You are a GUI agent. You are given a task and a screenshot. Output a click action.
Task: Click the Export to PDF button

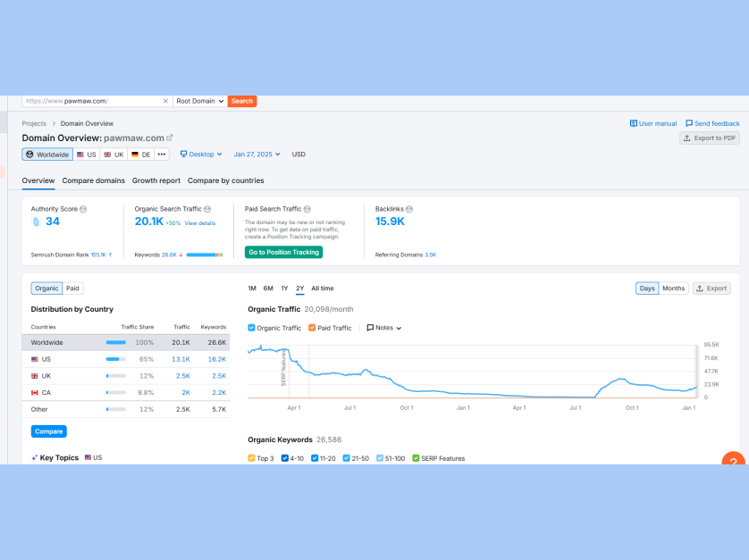click(x=710, y=138)
